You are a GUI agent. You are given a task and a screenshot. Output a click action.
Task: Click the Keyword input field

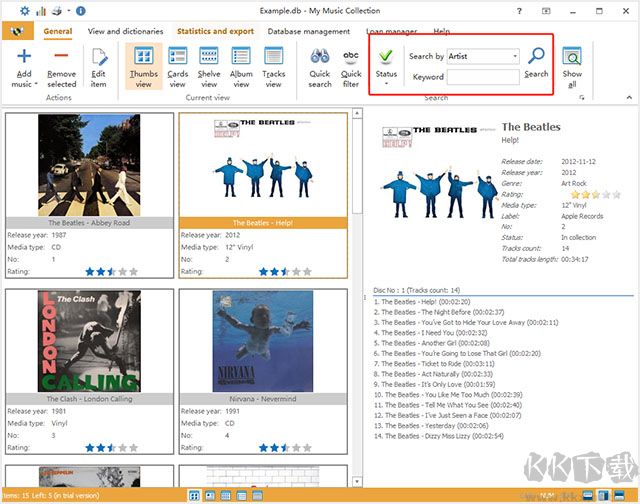(483, 76)
